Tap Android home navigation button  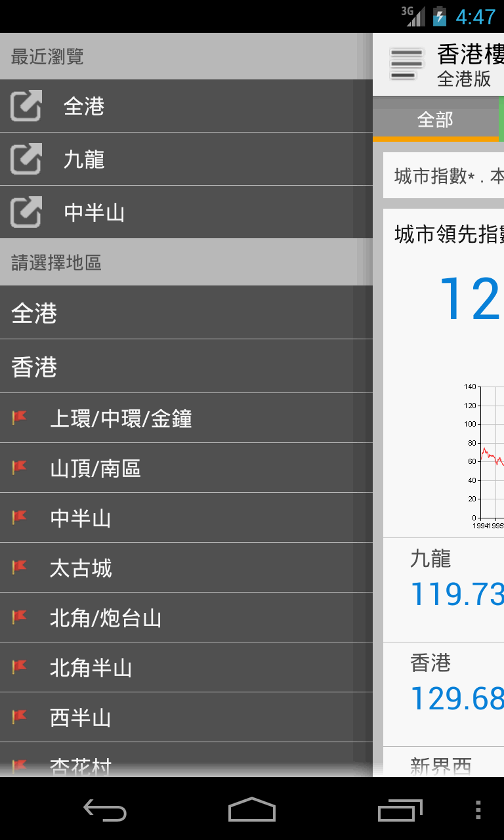pos(252,810)
